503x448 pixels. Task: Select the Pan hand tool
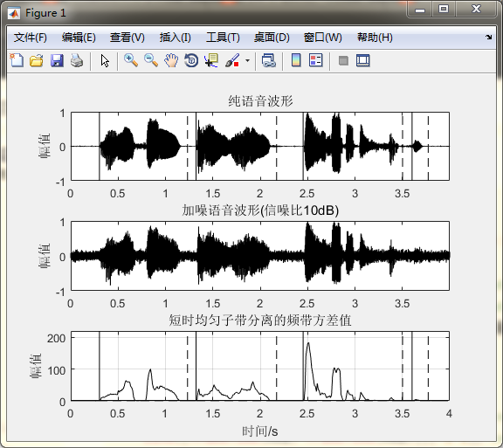pyautogui.click(x=171, y=60)
